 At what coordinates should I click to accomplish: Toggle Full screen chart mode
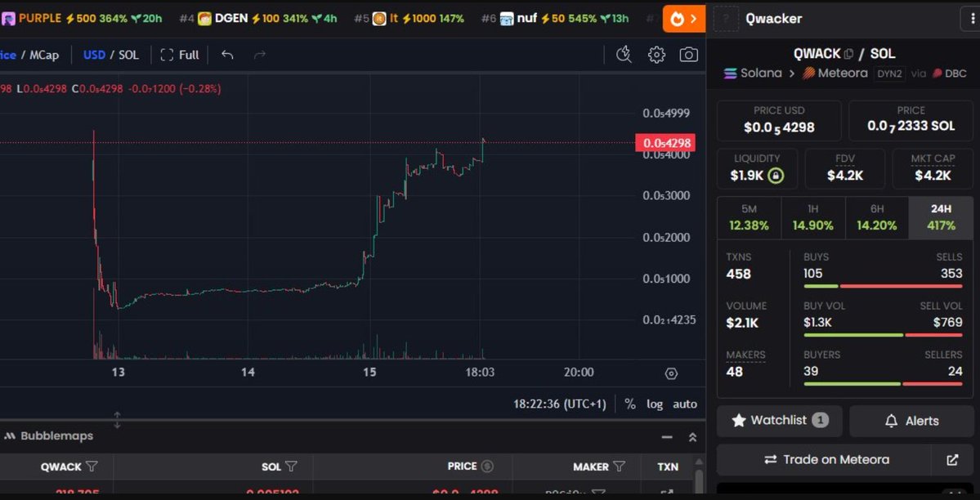coord(180,55)
